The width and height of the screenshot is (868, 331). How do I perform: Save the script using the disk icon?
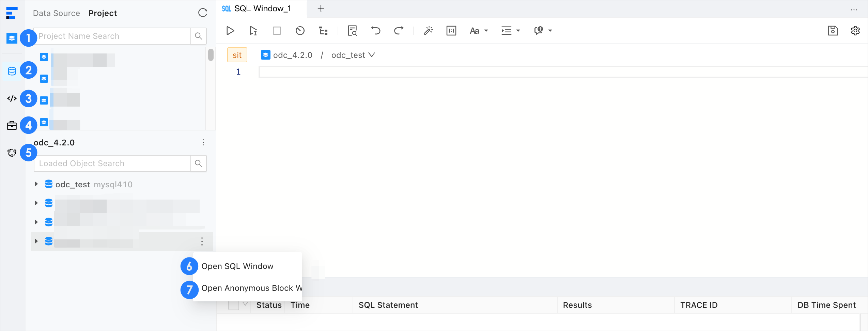pyautogui.click(x=833, y=31)
